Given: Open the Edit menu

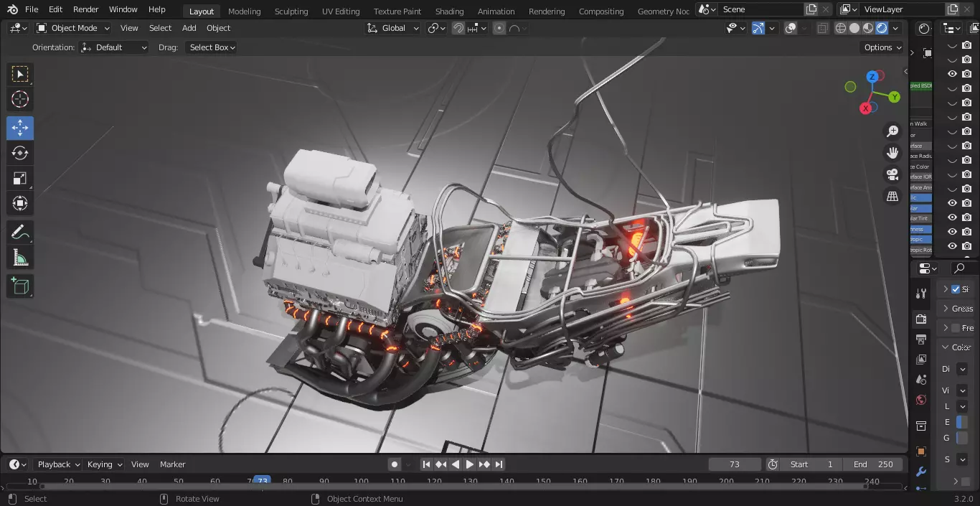Looking at the screenshot, I should pos(55,9).
